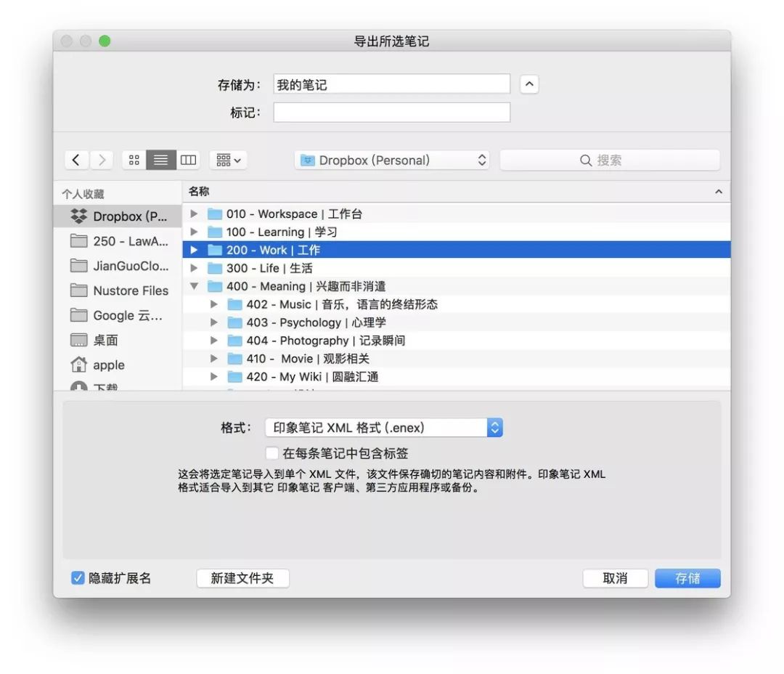Image resolution: width=784 pixels, height=674 pixels.
Task: Go forward with the right chevron button
Action: coord(102,160)
